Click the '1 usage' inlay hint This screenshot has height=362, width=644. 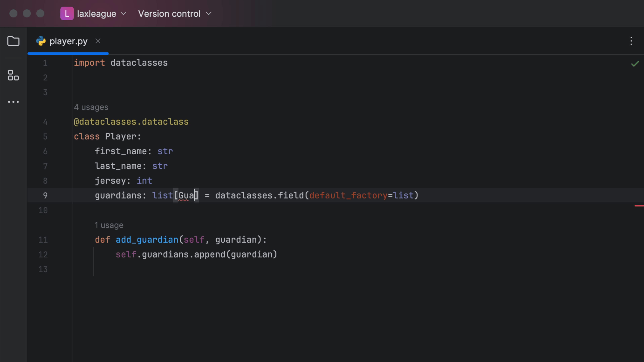pos(109,225)
